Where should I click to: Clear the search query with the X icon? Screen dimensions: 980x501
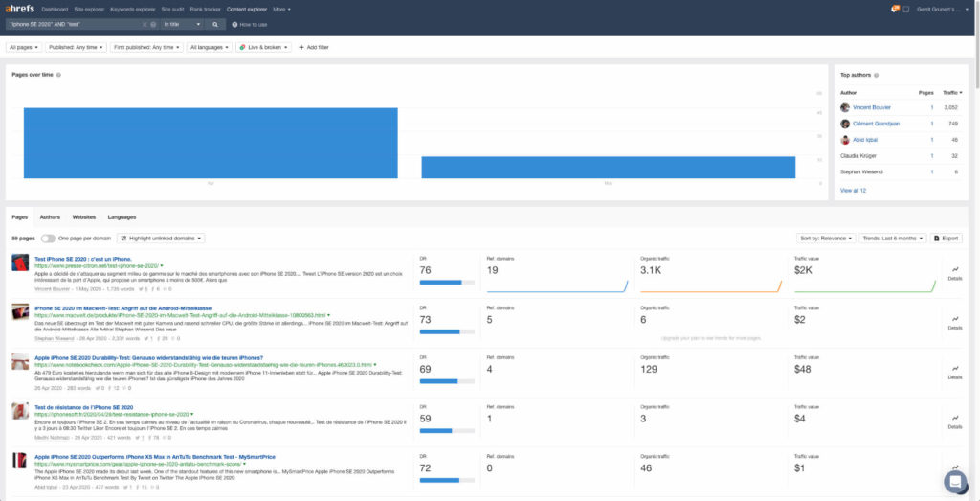(145, 24)
